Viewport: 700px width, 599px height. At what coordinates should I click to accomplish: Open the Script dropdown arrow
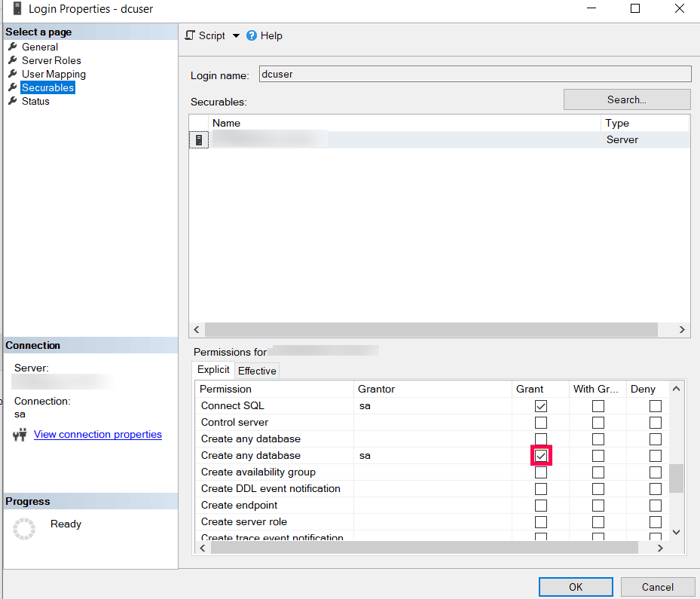point(235,35)
